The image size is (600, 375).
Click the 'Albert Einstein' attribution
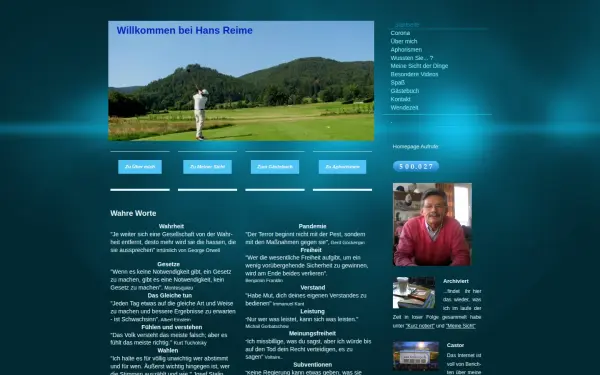pyautogui.click(x=176, y=320)
